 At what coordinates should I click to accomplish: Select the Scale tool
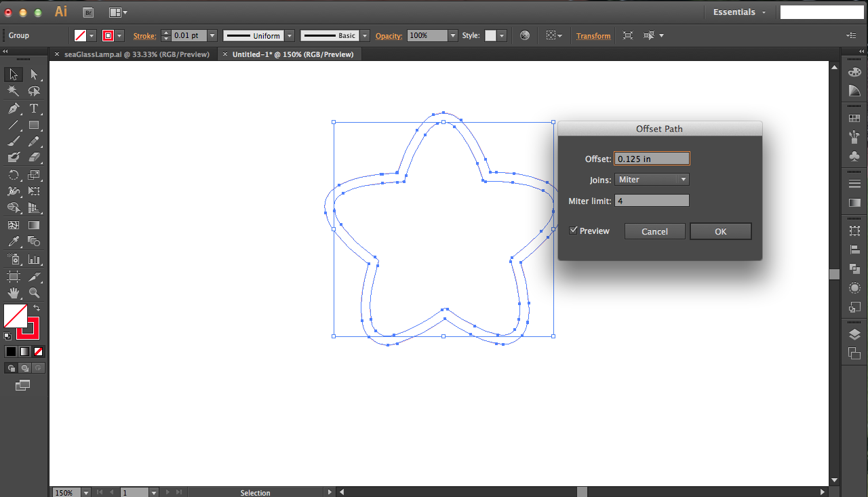tap(34, 175)
